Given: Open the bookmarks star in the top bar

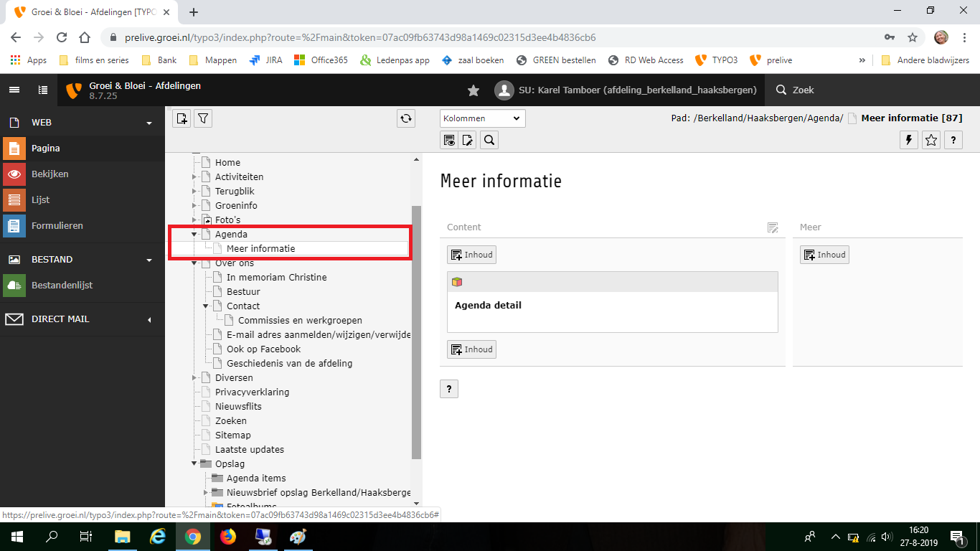Looking at the screenshot, I should pyautogui.click(x=473, y=90).
